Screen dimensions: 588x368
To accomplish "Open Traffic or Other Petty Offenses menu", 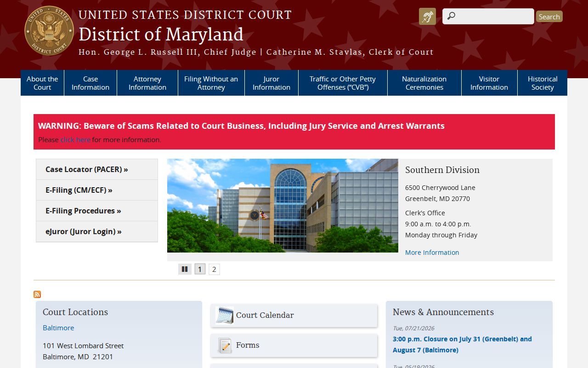I will pos(343,83).
